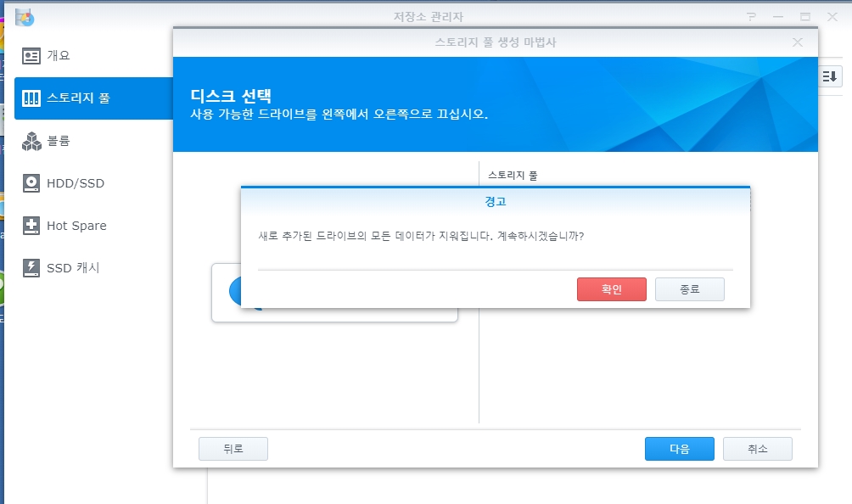The image size is (852, 504).
Task: Confirm the warning with 확인 button
Action: pyautogui.click(x=611, y=289)
